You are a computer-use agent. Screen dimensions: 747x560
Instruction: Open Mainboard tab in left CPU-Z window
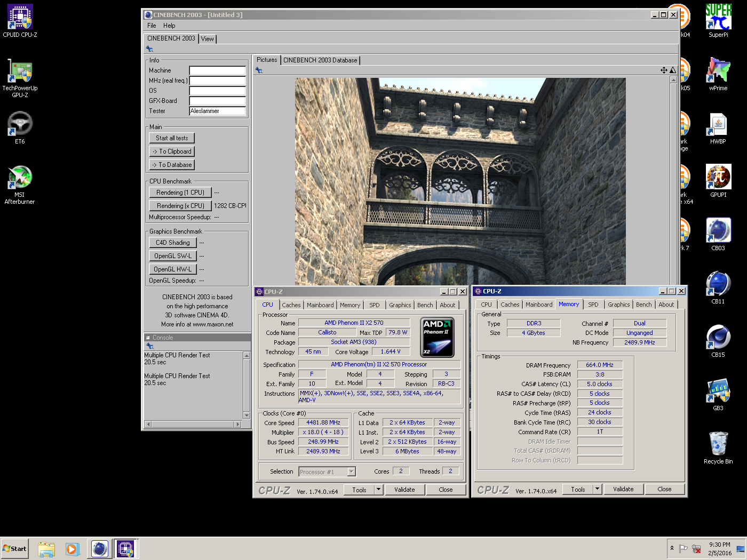[x=320, y=305]
